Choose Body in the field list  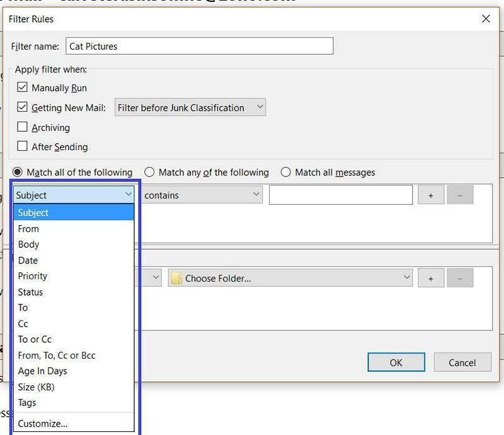29,245
